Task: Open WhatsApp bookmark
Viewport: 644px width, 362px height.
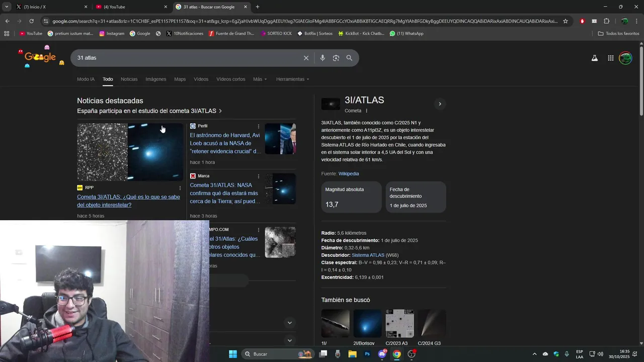Action: (x=407, y=34)
